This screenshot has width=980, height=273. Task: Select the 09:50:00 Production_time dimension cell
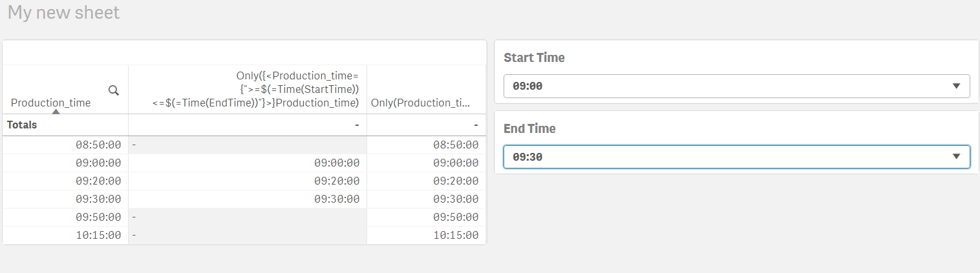pos(98,217)
